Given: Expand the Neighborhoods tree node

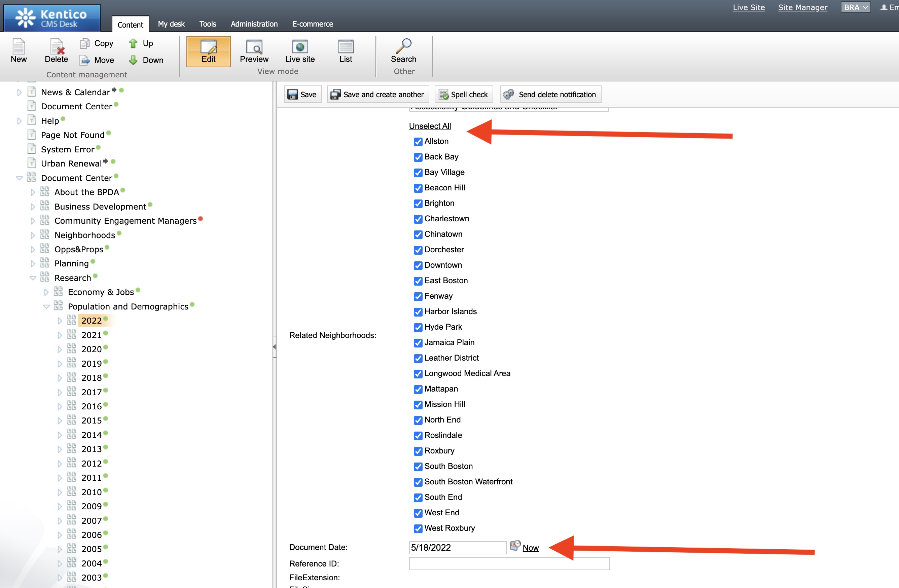Looking at the screenshot, I should click(x=33, y=235).
